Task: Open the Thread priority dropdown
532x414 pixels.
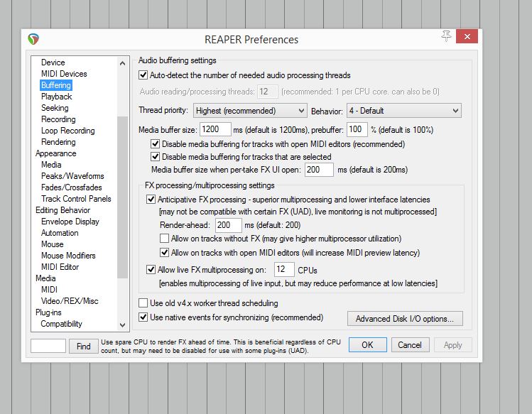Action: point(250,111)
